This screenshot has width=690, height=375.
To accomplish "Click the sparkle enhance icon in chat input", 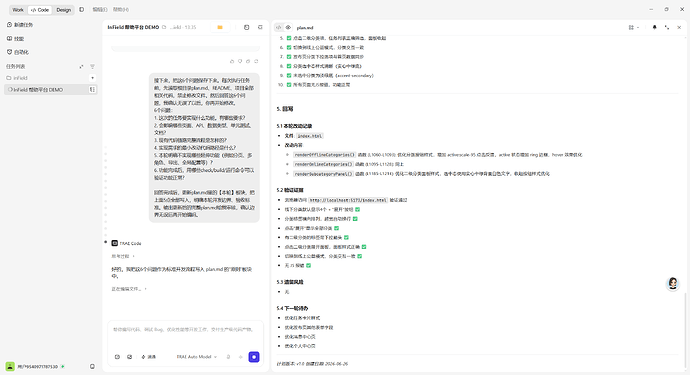I will point(241,357).
